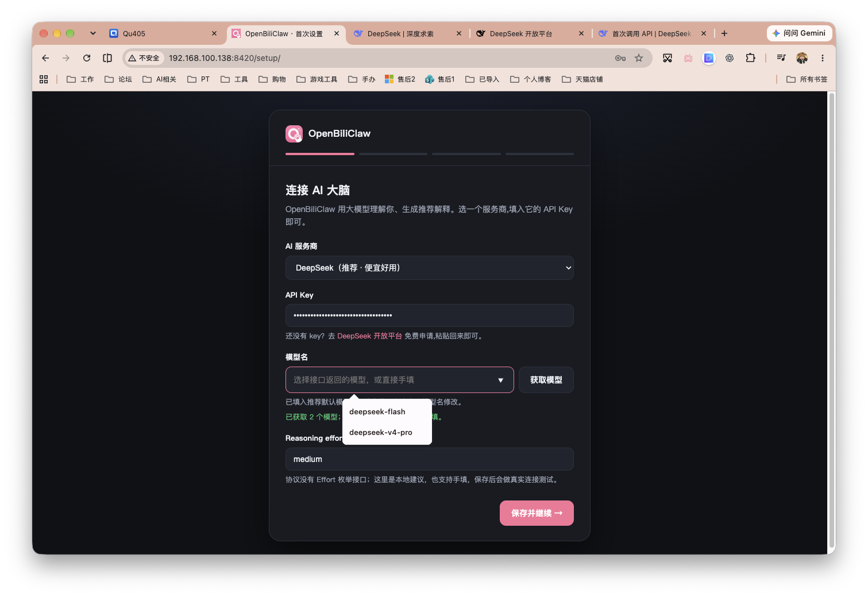
Task: Open the media playlist control icon
Action: tap(781, 58)
